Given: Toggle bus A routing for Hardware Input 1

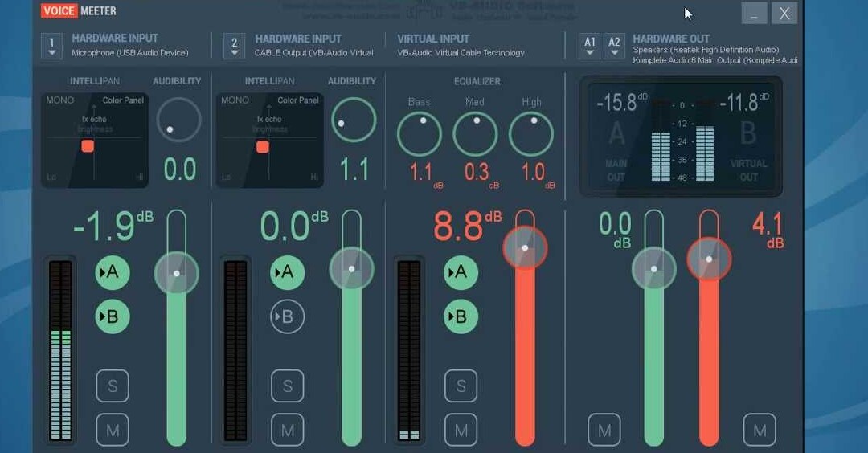Looking at the screenshot, I should point(113,272).
